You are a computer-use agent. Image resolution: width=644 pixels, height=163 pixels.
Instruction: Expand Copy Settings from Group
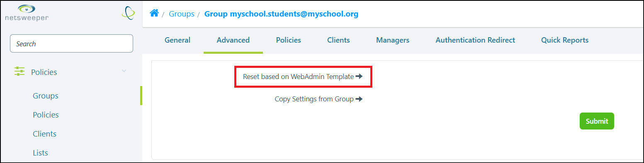click(x=318, y=99)
